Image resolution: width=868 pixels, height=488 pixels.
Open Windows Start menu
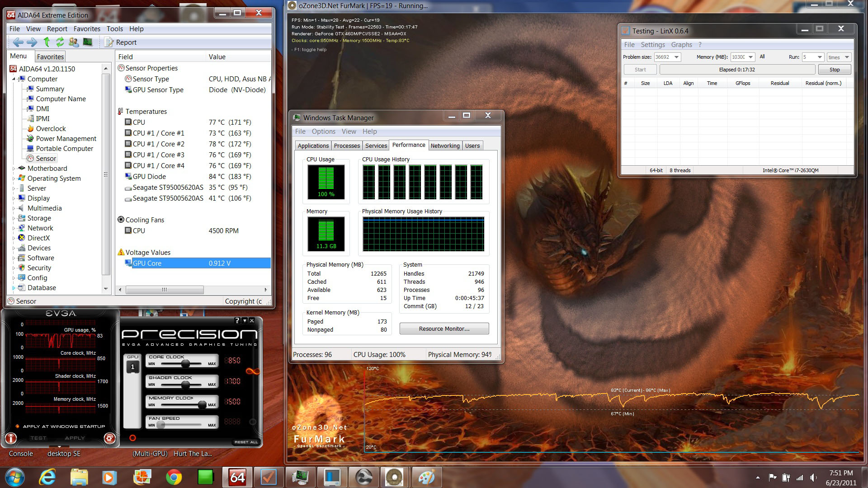14,477
